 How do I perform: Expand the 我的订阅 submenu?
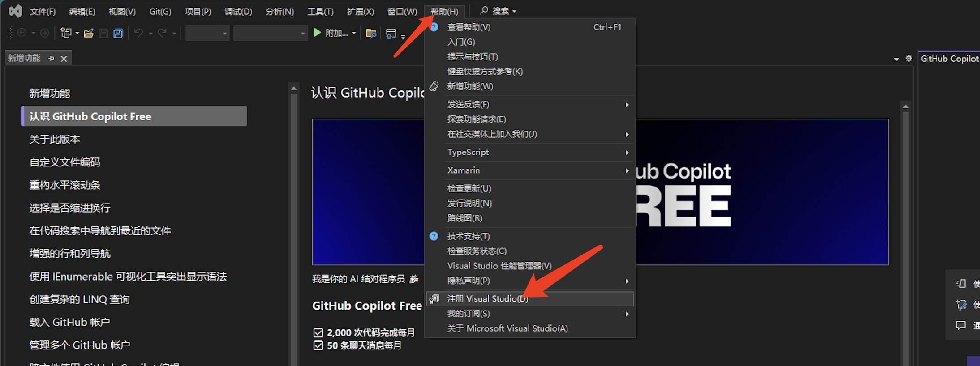[x=627, y=314]
